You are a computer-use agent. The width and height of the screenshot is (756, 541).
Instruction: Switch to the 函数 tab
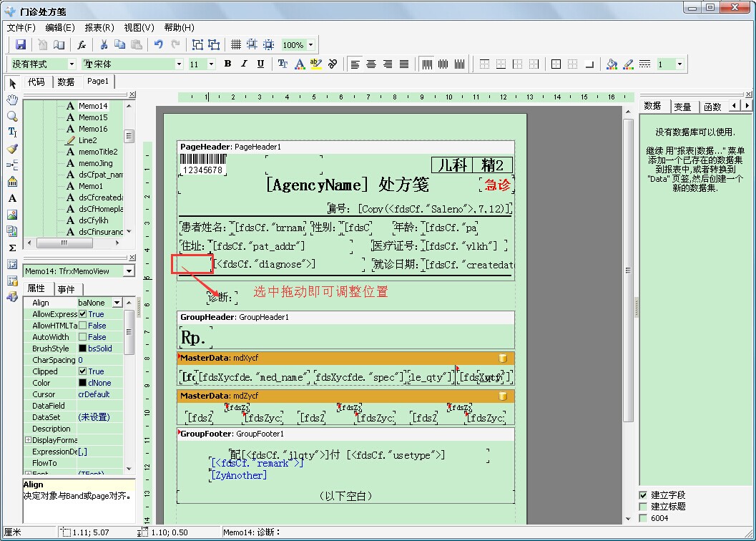point(712,107)
